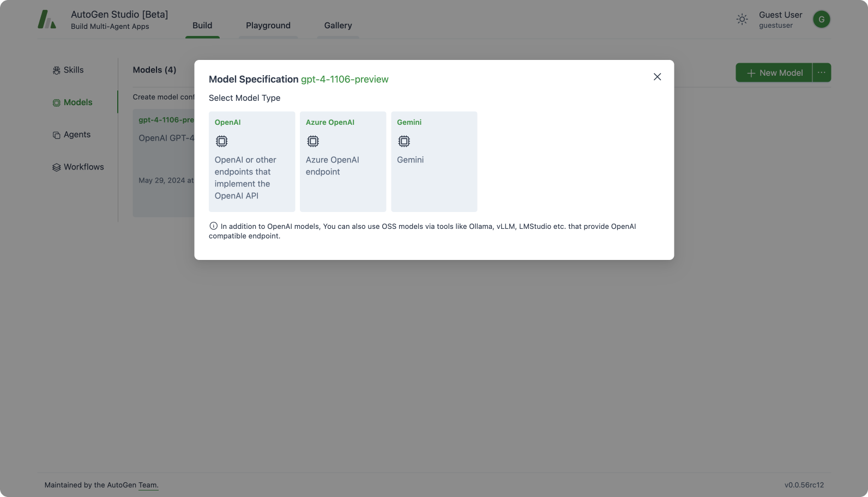Click the 'Maintained by the AutoGen' footer text
The image size is (868, 497).
coord(91,485)
